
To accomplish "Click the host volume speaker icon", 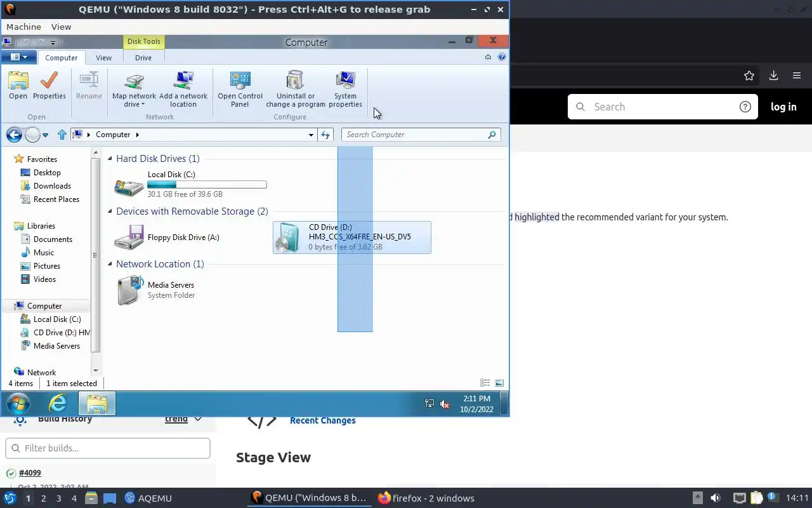I will pyautogui.click(x=716, y=498).
